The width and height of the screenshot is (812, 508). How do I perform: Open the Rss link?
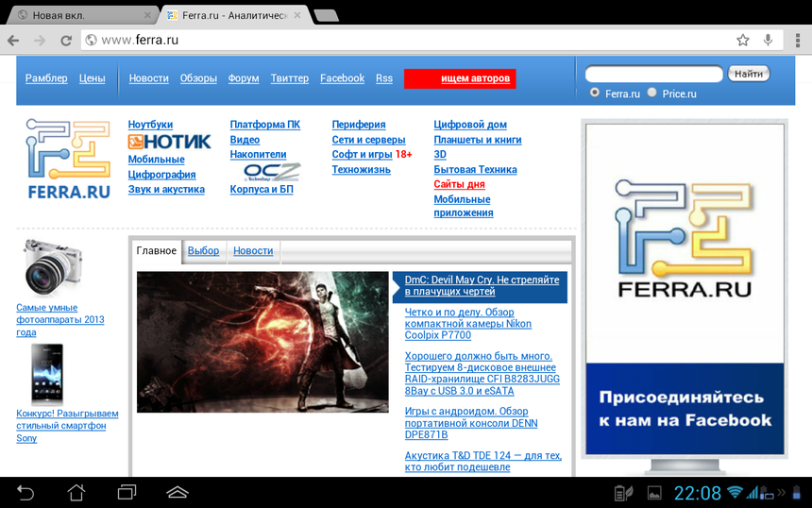coord(383,78)
